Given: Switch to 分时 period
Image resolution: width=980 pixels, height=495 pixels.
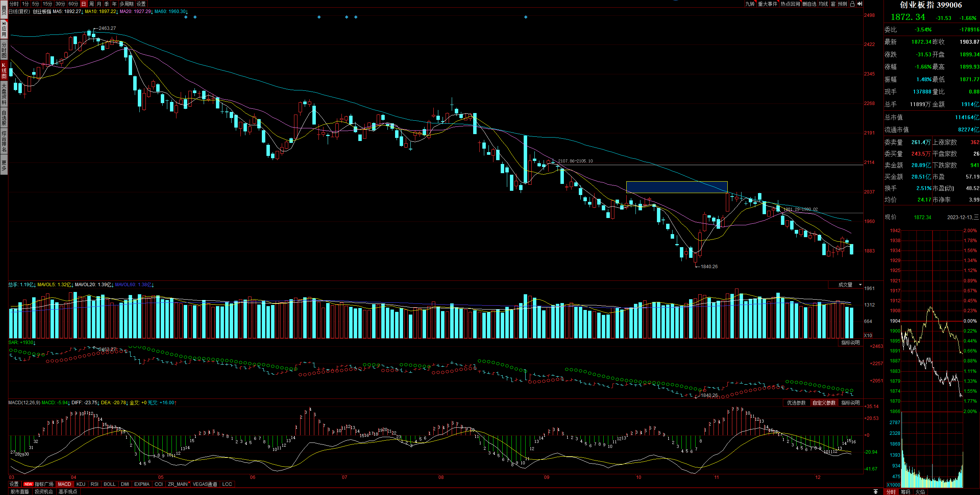Looking at the screenshot, I should 14,4.
